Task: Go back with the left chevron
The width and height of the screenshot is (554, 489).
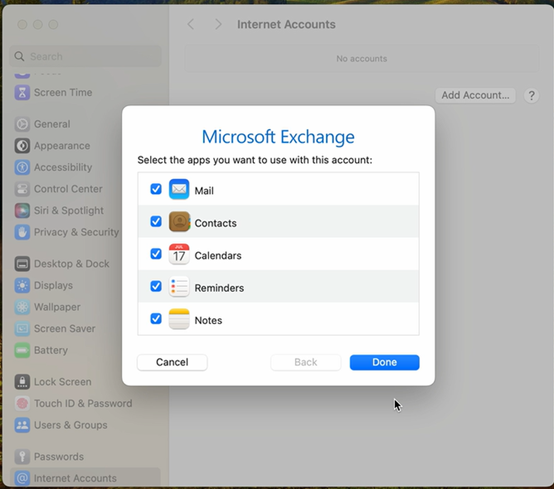Action: pos(191,24)
